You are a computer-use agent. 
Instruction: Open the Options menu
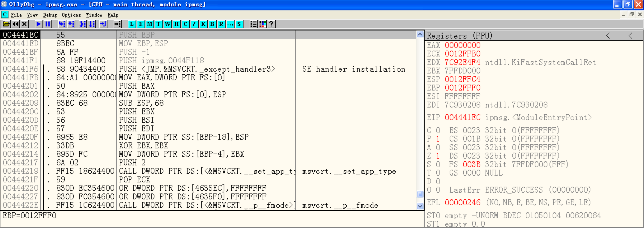click(x=71, y=15)
